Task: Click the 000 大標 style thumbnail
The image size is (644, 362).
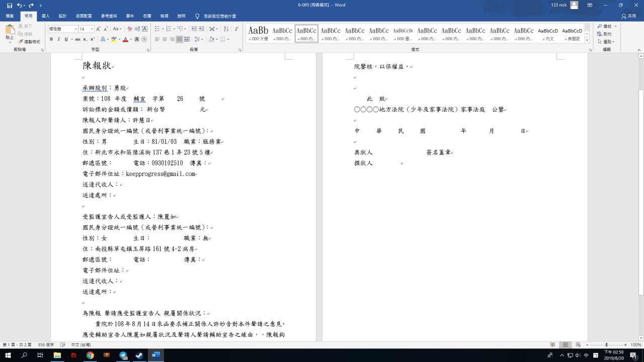Action: click(258, 33)
